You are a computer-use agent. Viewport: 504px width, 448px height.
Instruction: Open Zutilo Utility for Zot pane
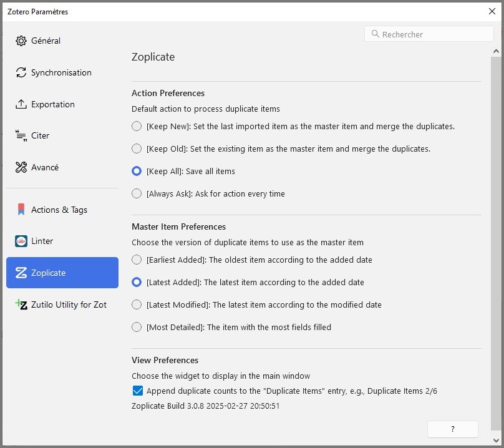[x=62, y=304]
